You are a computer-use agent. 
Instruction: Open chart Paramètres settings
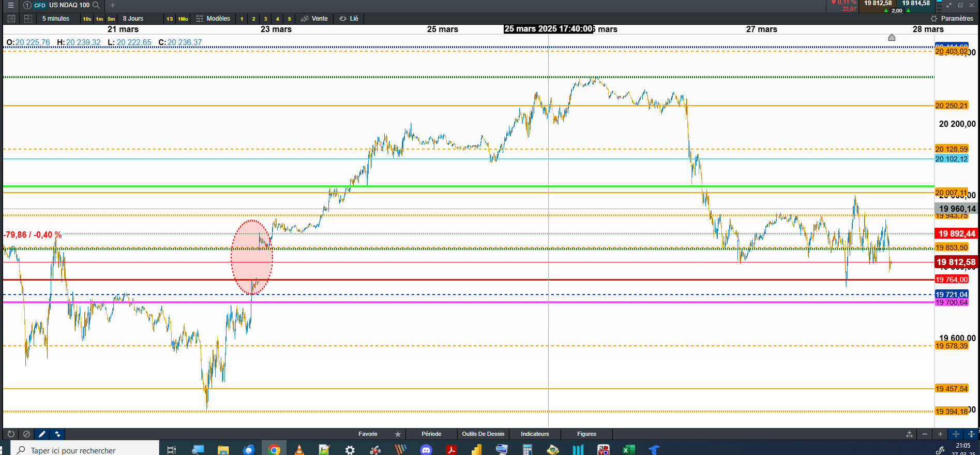click(x=952, y=19)
